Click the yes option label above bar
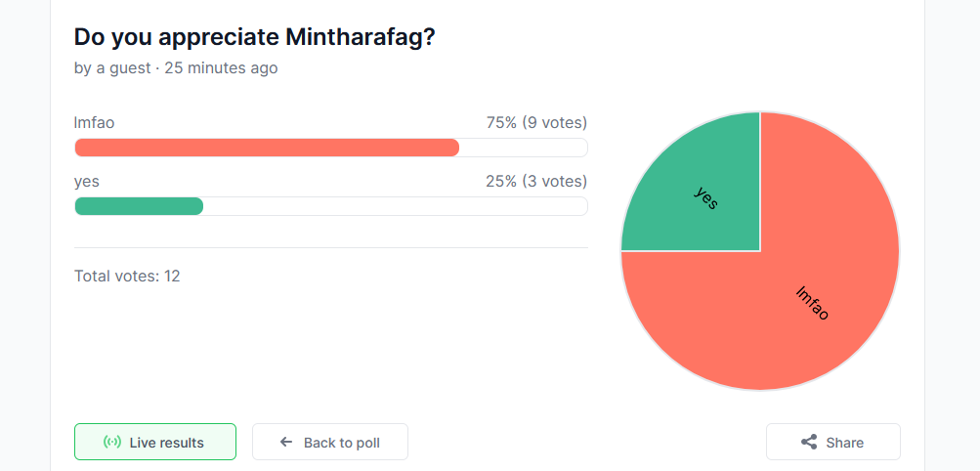The height and width of the screenshot is (471, 980). [87, 182]
